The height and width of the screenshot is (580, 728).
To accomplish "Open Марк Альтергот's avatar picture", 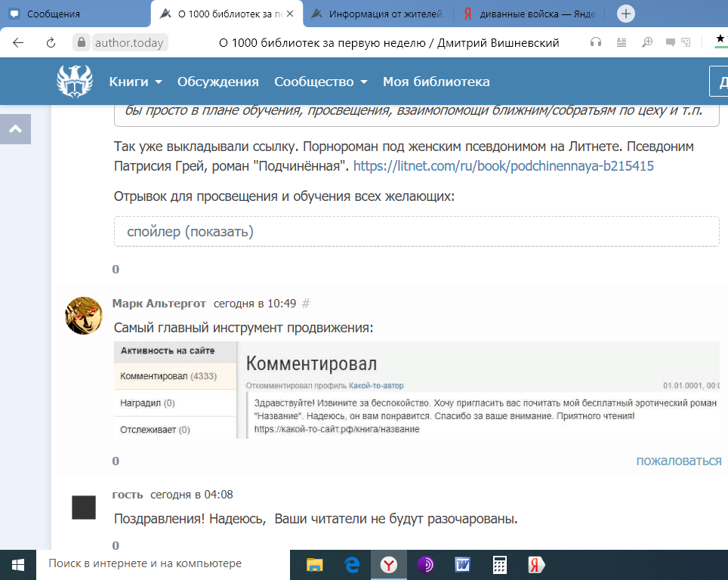I will (x=84, y=316).
